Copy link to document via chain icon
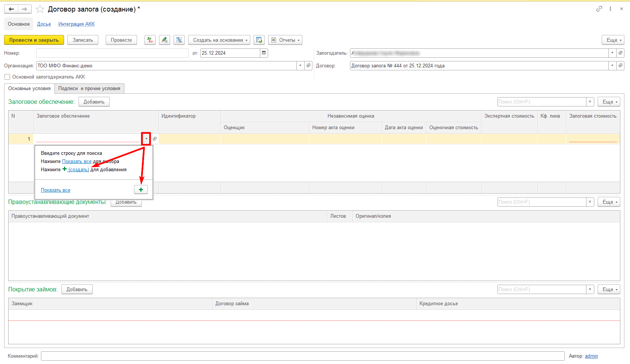630x364 pixels. (599, 9)
